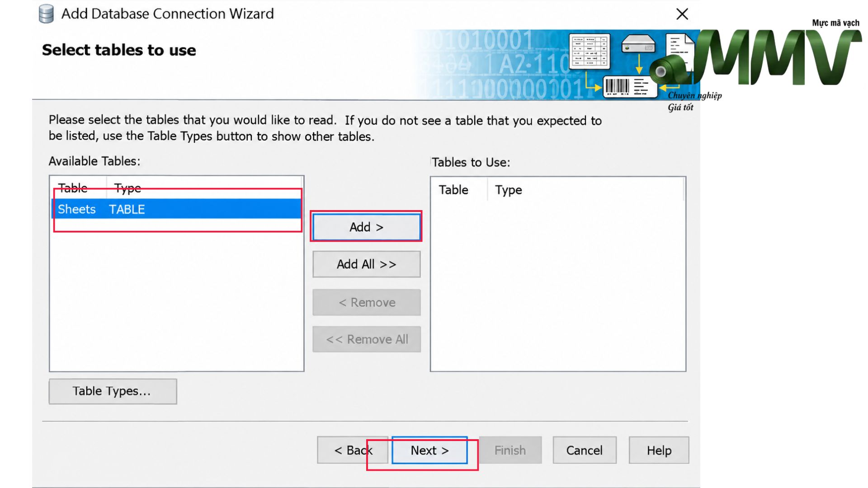
Task: Click the greyed << Remove All button
Action: click(366, 339)
